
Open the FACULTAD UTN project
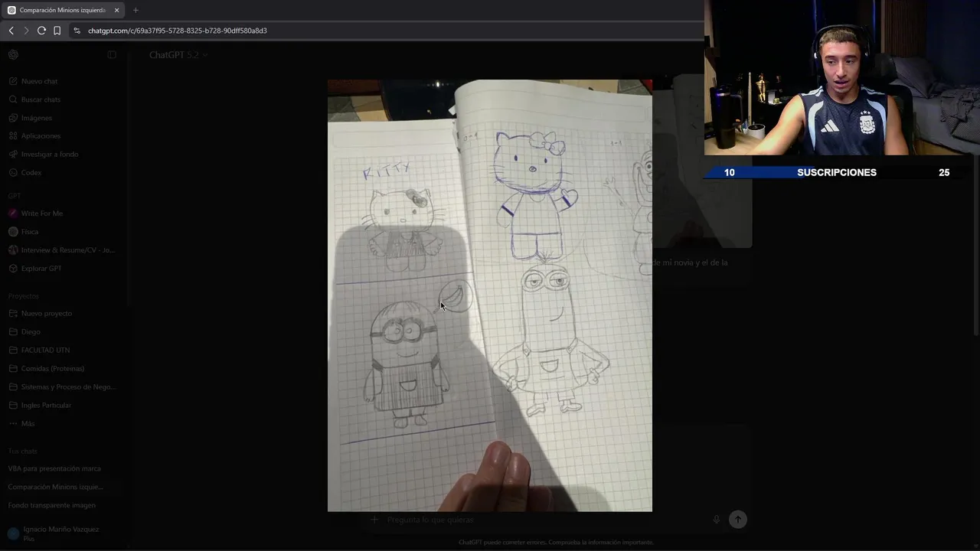45,350
